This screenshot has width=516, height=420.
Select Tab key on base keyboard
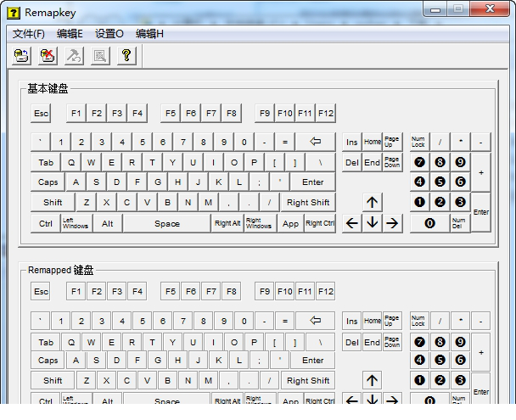pos(46,162)
